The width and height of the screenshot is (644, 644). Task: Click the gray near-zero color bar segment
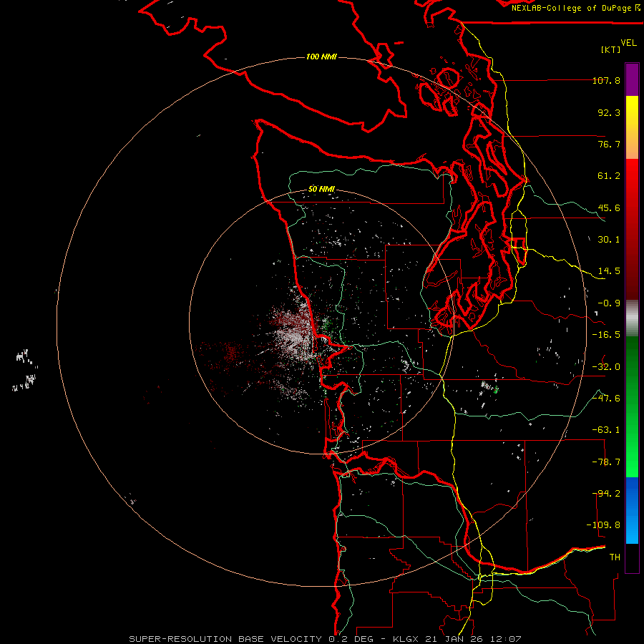pos(632,318)
